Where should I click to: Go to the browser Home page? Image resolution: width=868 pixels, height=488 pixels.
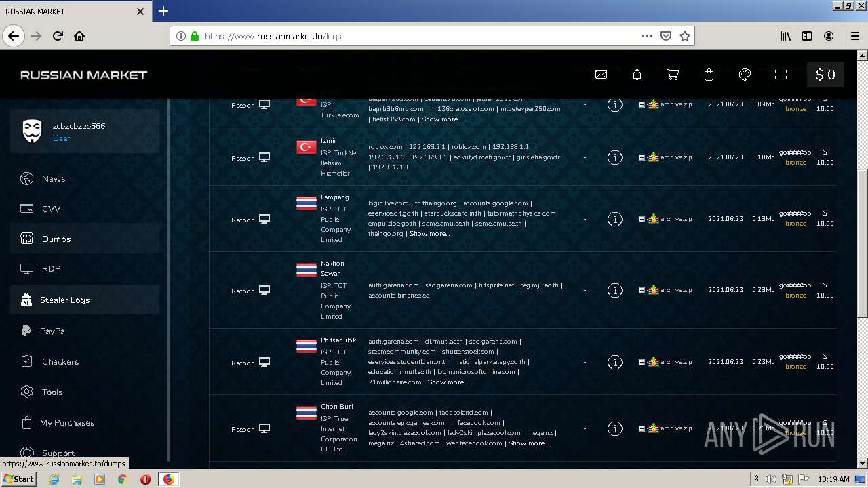tap(79, 36)
